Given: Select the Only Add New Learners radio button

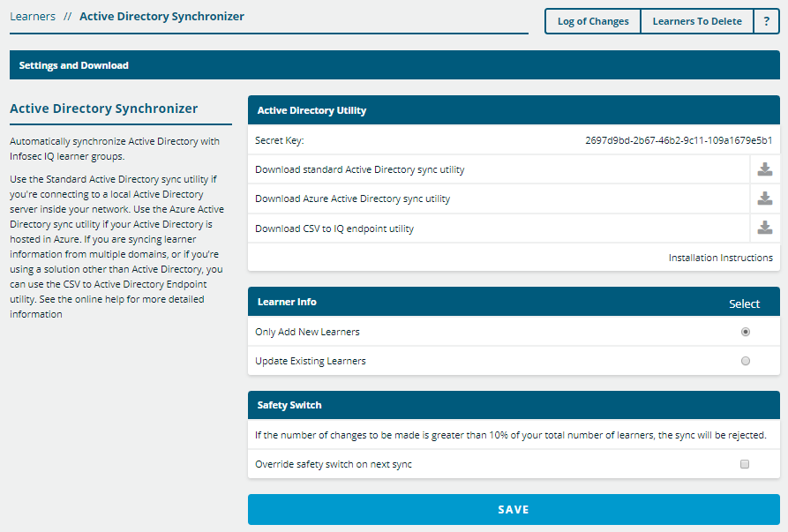Looking at the screenshot, I should (746, 332).
